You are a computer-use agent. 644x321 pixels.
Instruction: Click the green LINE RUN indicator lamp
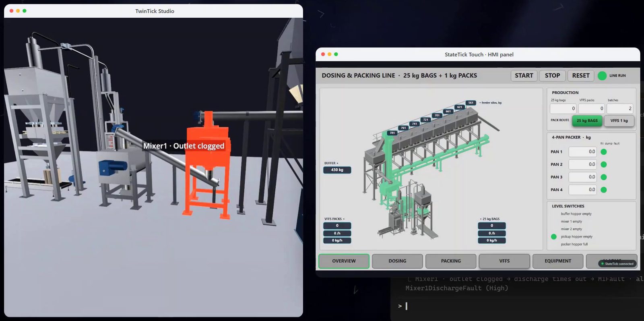pos(602,76)
